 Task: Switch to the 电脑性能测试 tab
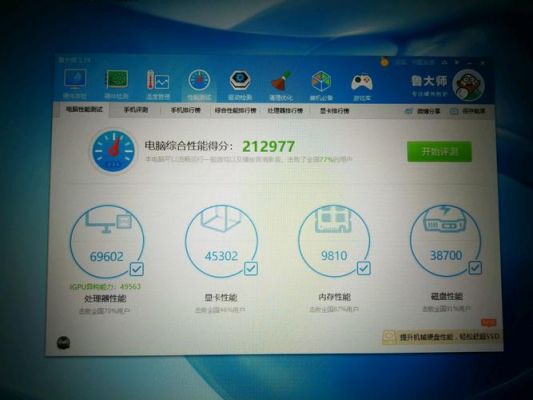point(84,109)
